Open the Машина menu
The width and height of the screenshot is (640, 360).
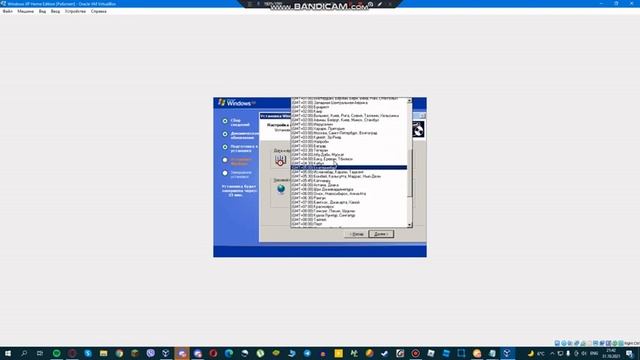tap(25, 11)
